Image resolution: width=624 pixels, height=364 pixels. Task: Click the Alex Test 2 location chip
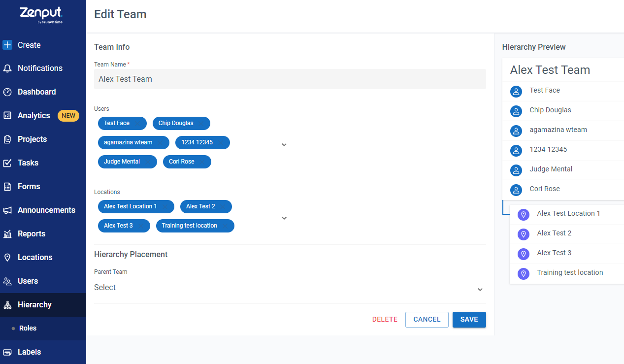[206, 206]
